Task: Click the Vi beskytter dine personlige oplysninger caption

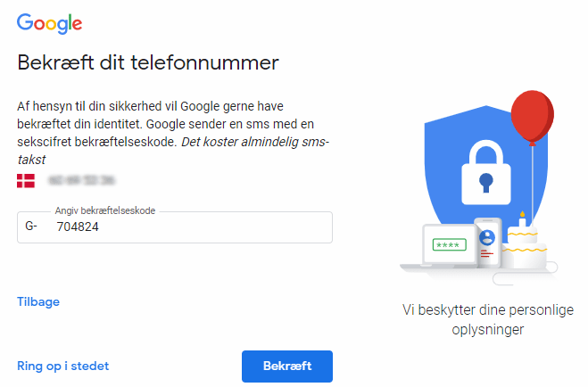Action: (486, 319)
